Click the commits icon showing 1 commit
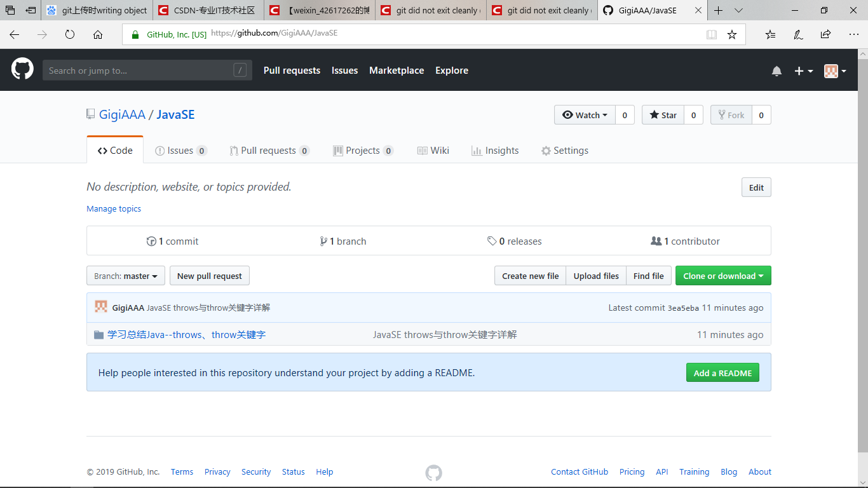The image size is (868, 488). tap(152, 241)
